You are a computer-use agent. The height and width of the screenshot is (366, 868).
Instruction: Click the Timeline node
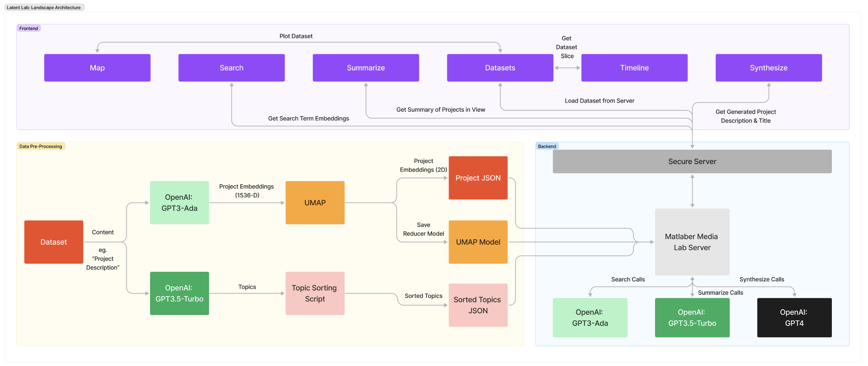(634, 68)
